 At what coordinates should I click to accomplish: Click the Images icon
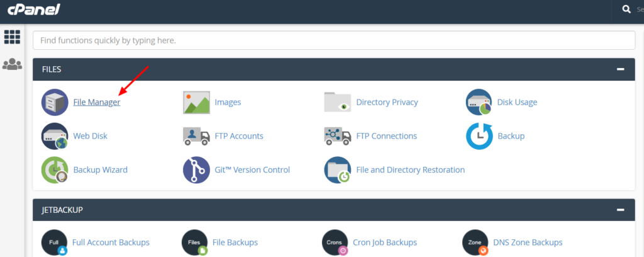(x=196, y=102)
